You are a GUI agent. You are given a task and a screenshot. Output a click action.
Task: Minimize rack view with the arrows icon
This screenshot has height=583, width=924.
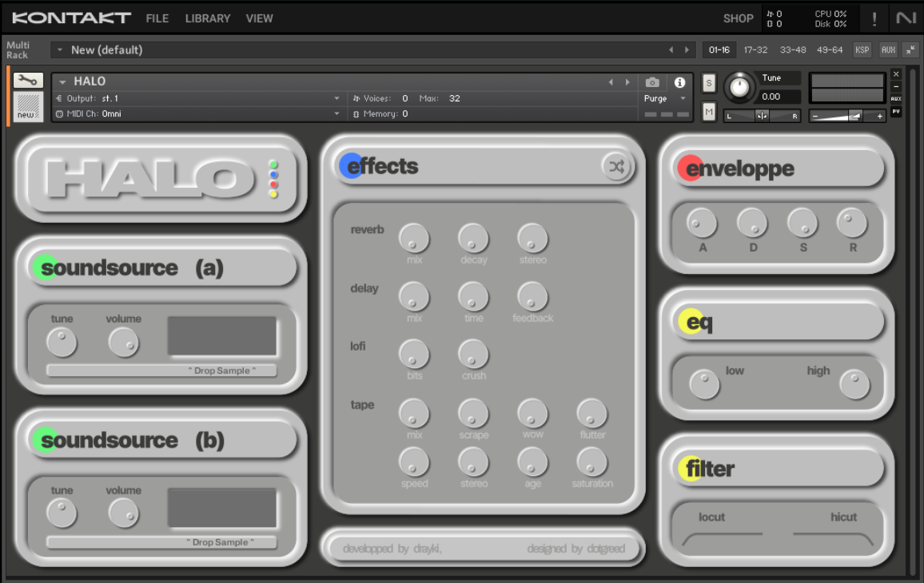tap(910, 50)
